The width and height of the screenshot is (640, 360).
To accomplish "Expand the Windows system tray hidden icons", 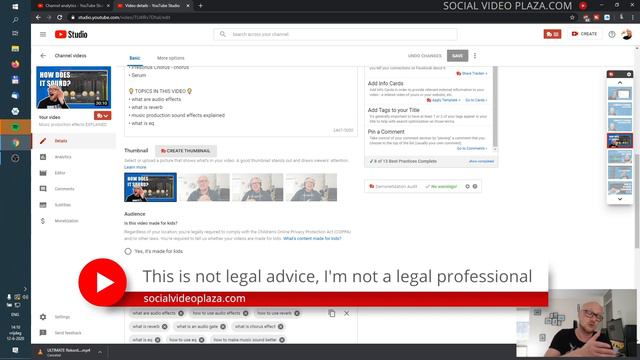I will click(25, 289).
